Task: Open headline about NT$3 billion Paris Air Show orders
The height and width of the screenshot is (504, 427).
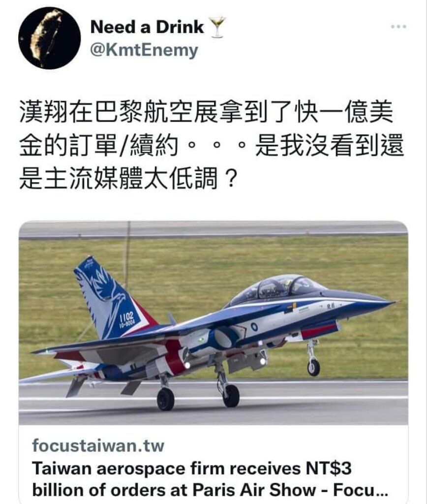Action: coord(210,479)
